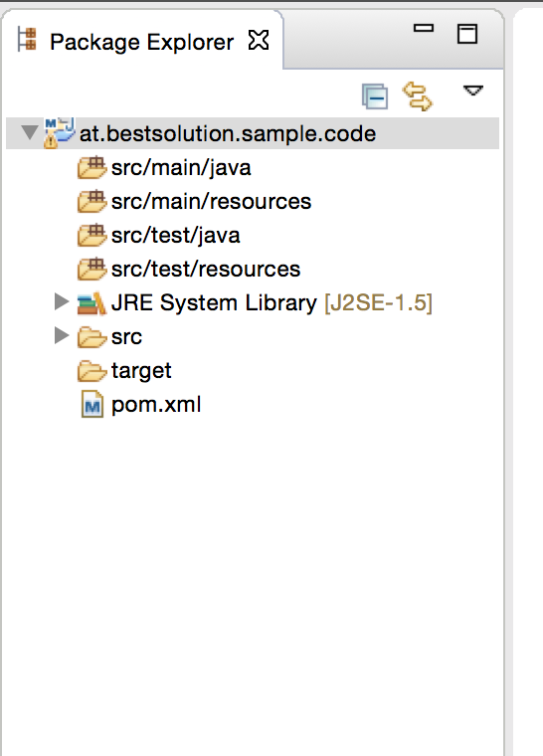The width and height of the screenshot is (543, 756).
Task: Minimize the Package Explorer view
Action: (424, 29)
